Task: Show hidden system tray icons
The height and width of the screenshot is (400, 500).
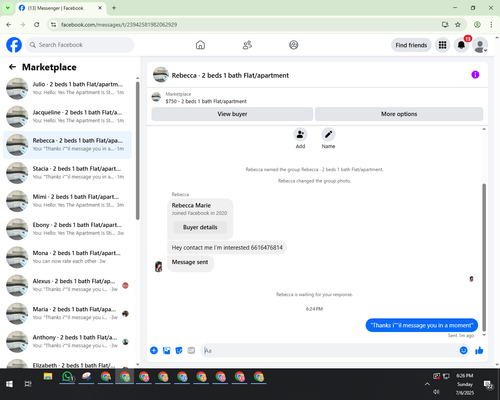Action: [427, 384]
